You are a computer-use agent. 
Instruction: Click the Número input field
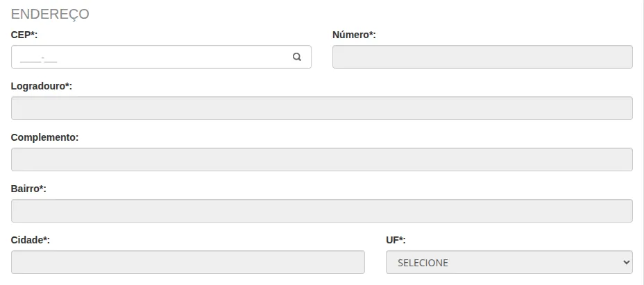pos(482,57)
